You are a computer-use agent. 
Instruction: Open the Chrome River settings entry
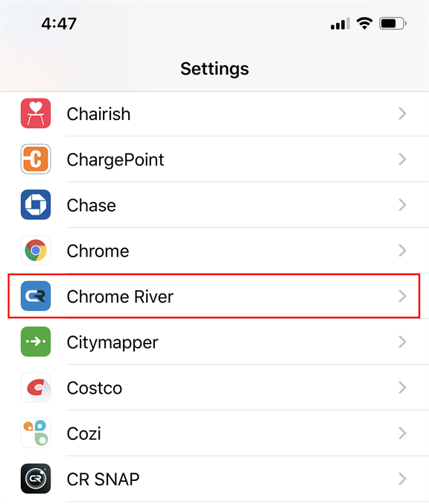pos(214,296)
